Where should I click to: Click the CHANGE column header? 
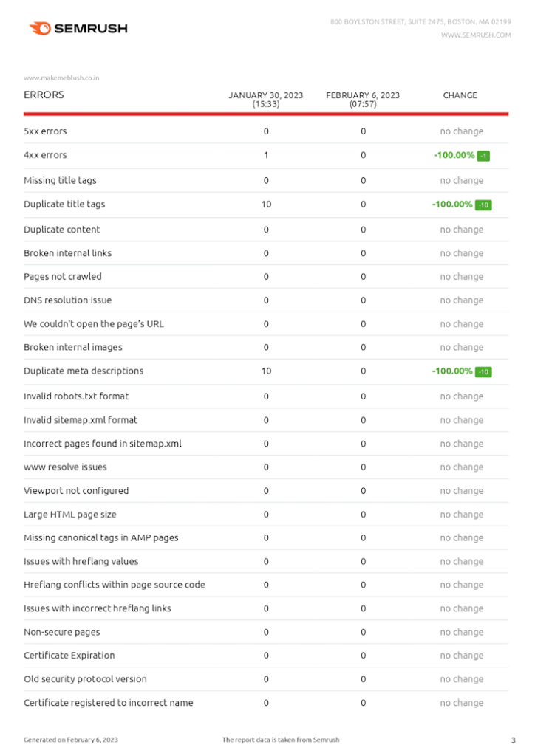(460, 95)
